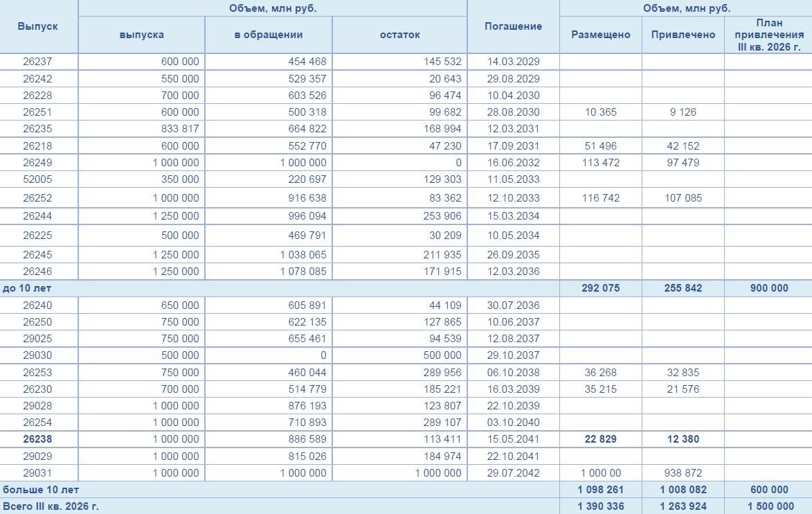
Task: Select remaining 500 000 for issue 29030
Action: point(400,355)
